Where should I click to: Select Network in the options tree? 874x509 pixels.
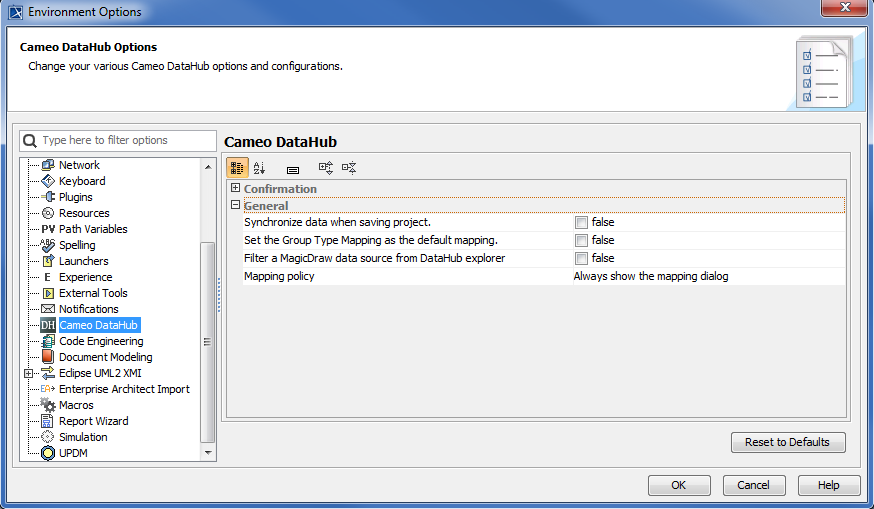79,165
